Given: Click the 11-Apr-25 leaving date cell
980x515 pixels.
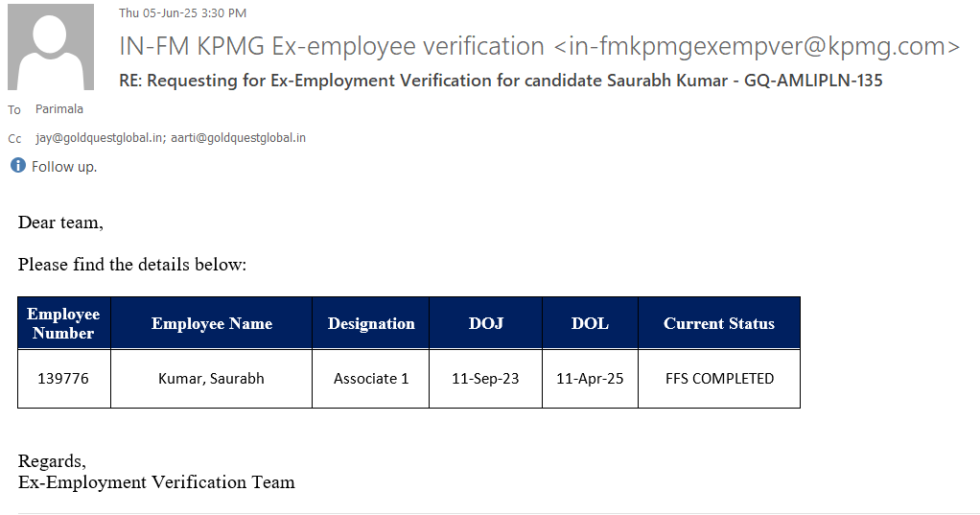Looking at the screenshot, I should 590,379.
